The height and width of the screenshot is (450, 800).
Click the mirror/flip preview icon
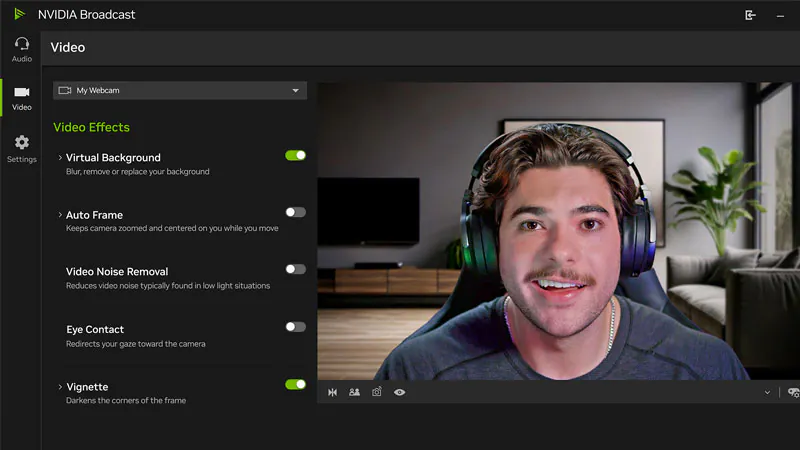click(333, 392)
